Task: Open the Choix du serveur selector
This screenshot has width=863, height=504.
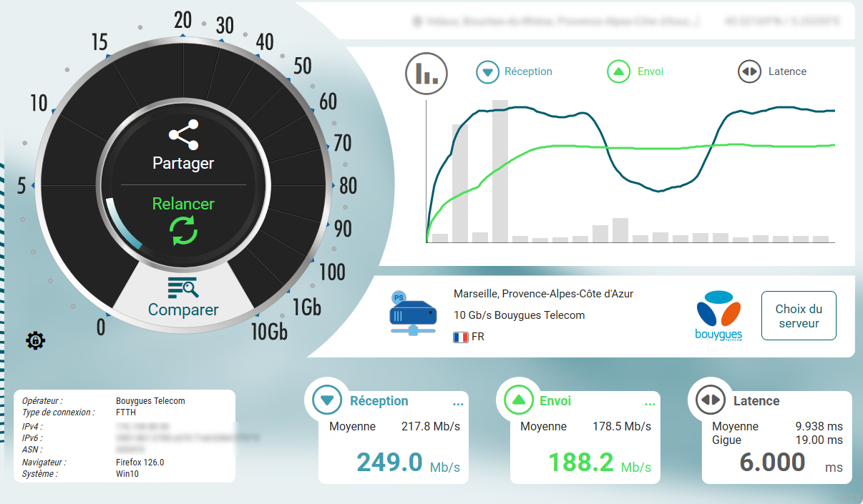Action: click(798, 316)
